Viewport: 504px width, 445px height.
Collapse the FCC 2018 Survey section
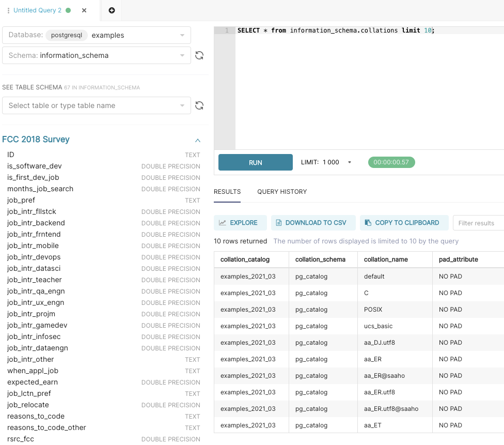coord(197,140)
